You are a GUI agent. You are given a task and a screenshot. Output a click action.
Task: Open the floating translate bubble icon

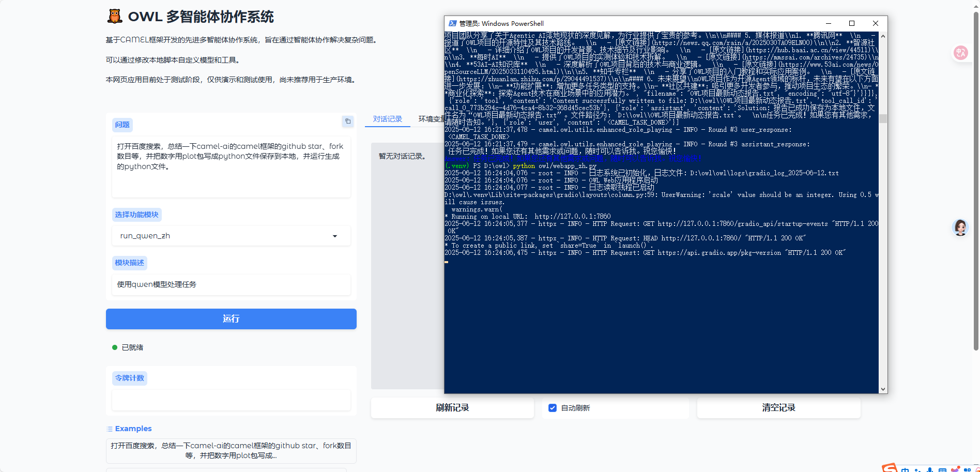[961, 53]
